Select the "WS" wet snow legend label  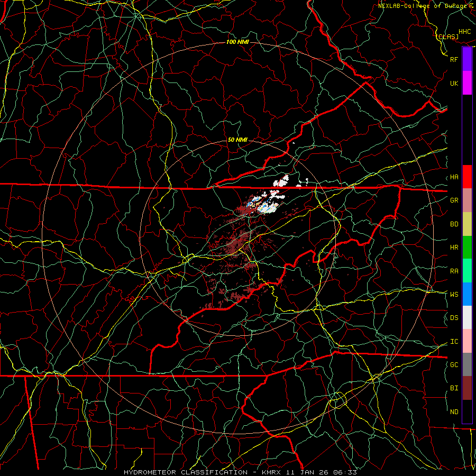[454, 295]
